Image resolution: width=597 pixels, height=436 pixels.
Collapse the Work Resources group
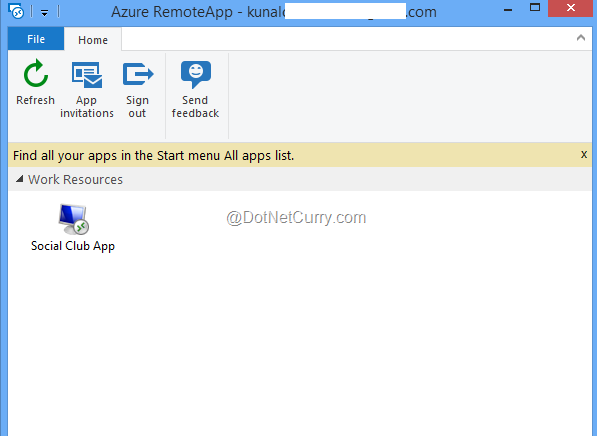click(x=19, y=179)
